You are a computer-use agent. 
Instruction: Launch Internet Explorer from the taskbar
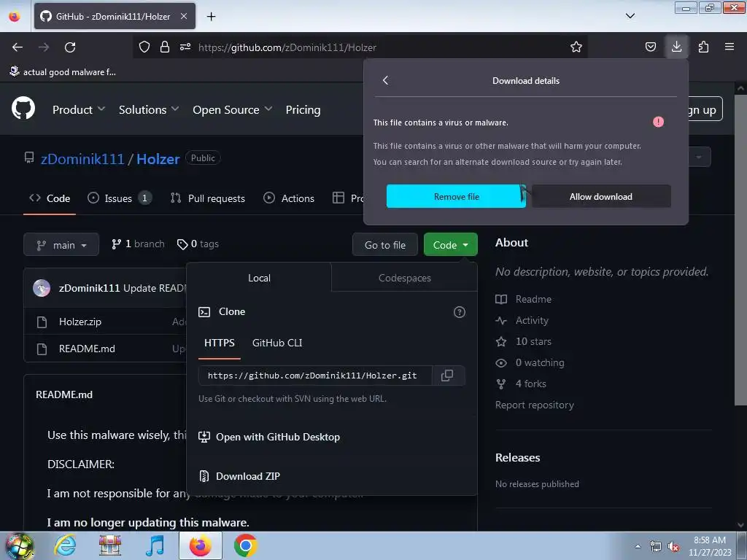(x=65, y=545)
